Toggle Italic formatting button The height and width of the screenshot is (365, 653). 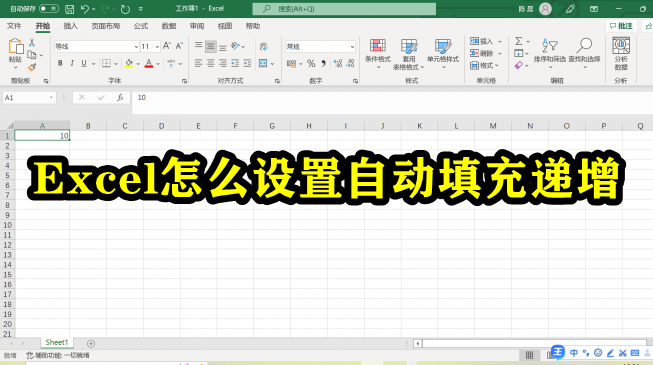pos(72,63)
